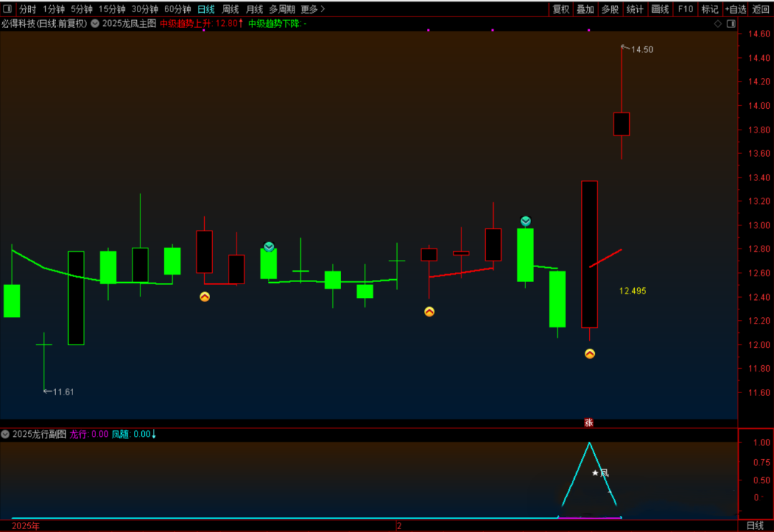Toggle the right side panel icon
The image size is (774, 532).
pyautogui.click(x=731, y=24)
